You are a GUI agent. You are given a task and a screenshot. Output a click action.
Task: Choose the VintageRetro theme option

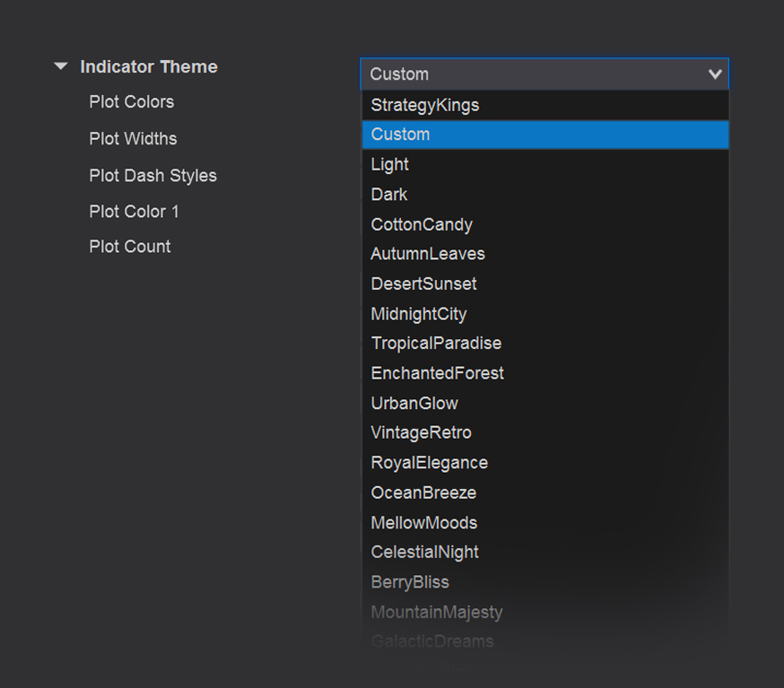click(x=421, y=432)
